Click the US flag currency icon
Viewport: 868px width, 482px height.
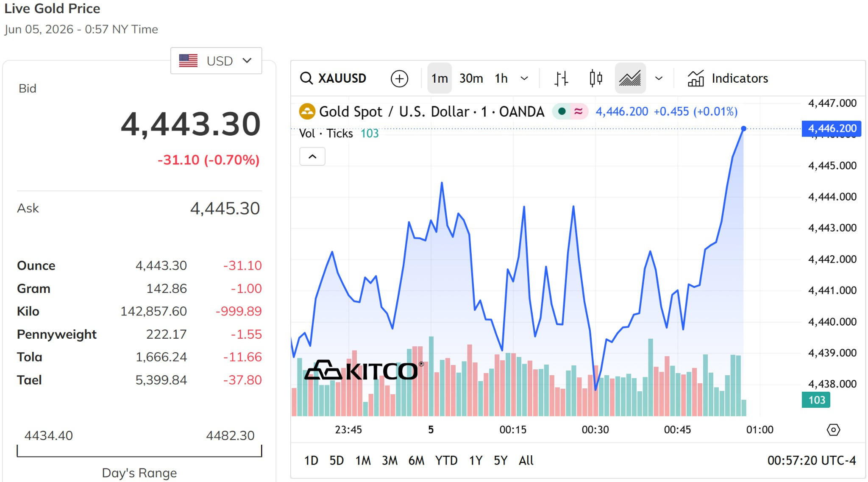(x=188, y=61)
